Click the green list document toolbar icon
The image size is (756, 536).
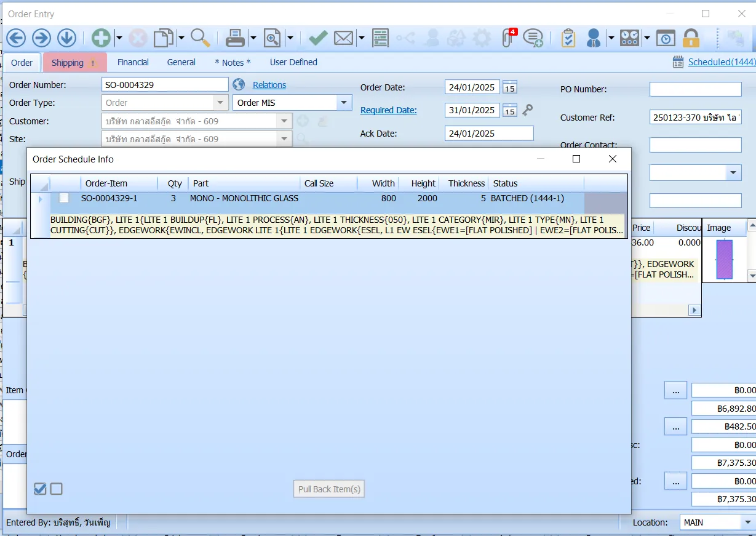381,38
